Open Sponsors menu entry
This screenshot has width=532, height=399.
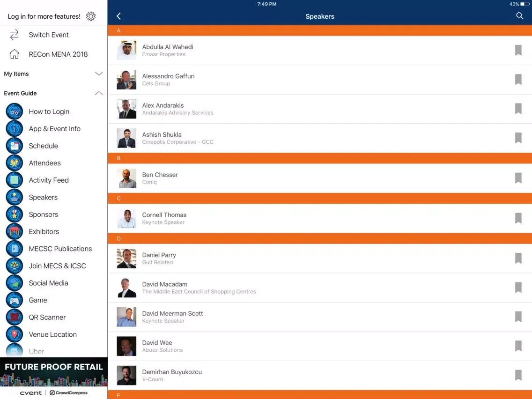click(44, 214)
